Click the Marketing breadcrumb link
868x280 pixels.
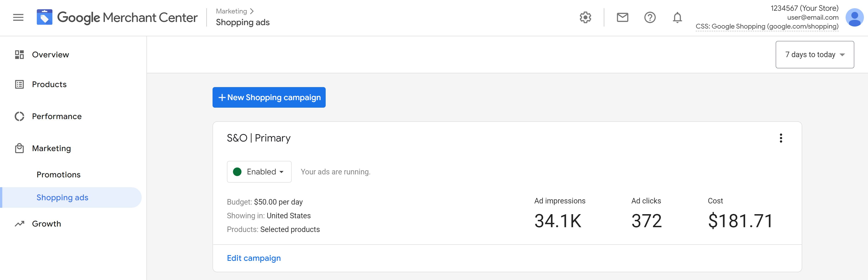[x=232, y=11]
